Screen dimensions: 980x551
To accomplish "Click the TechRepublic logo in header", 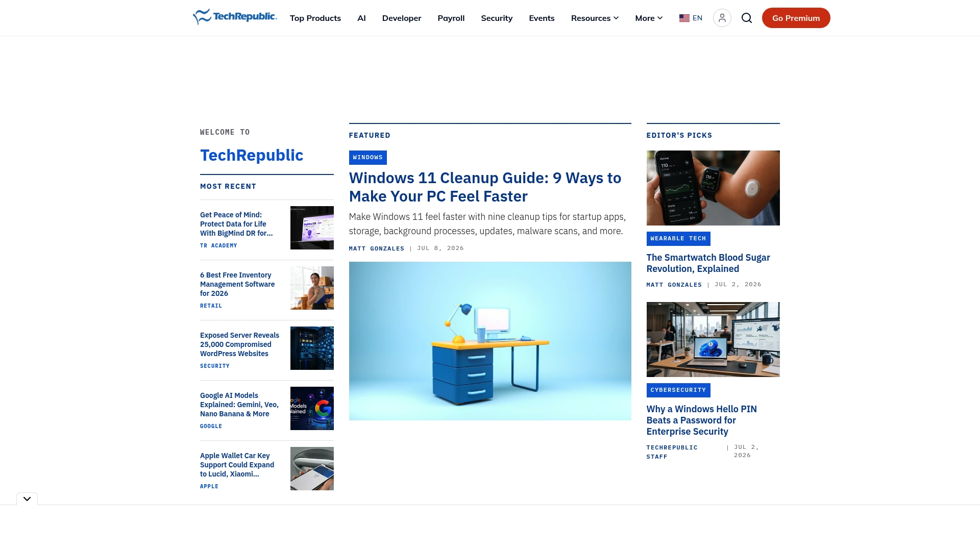I will tap(235, 17).
